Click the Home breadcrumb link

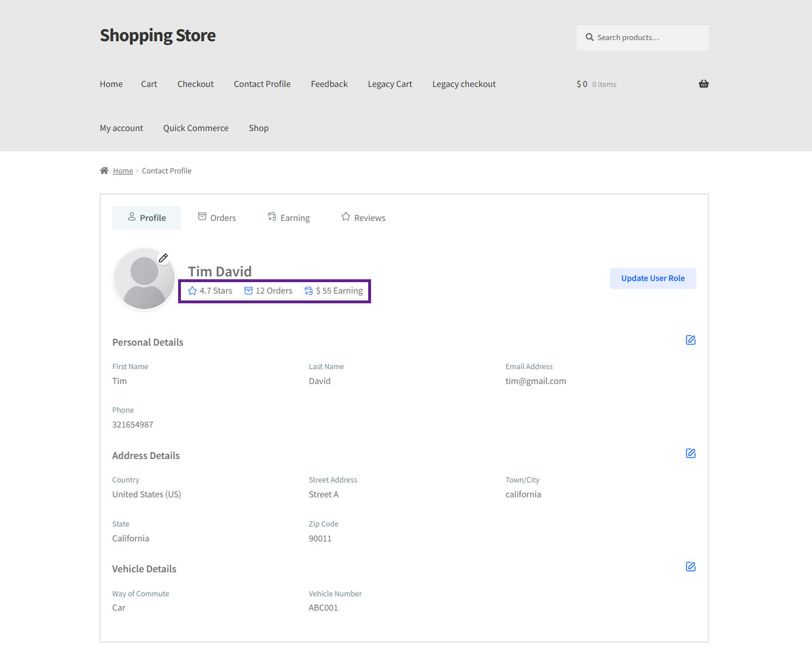[123, 171]
